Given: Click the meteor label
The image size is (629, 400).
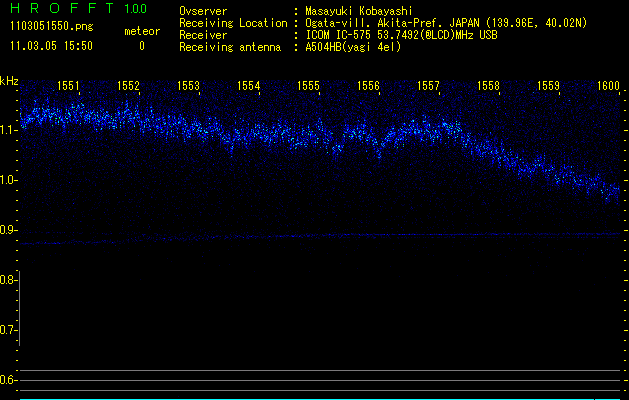Looking at the screenshot, I should click(x=142, y=31).
